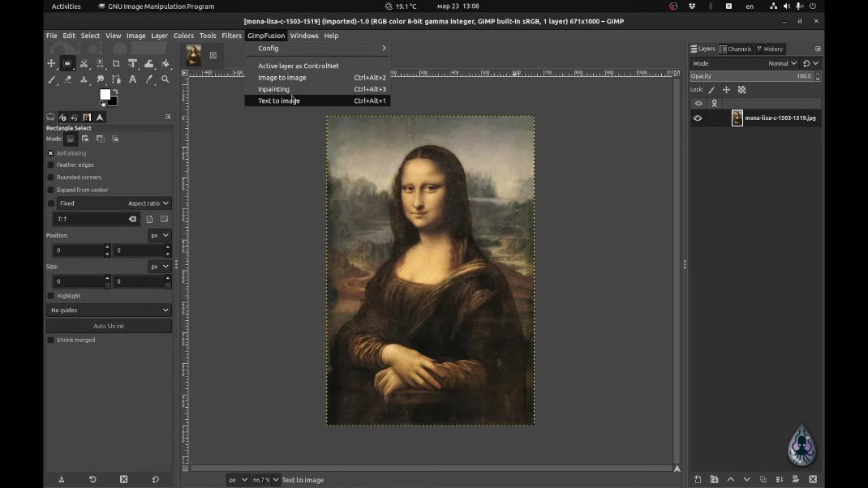Hide the mona-lisa-c-1503-1519.jpg layer
Screen dimensions: 868x488
(x=698, y=118)
